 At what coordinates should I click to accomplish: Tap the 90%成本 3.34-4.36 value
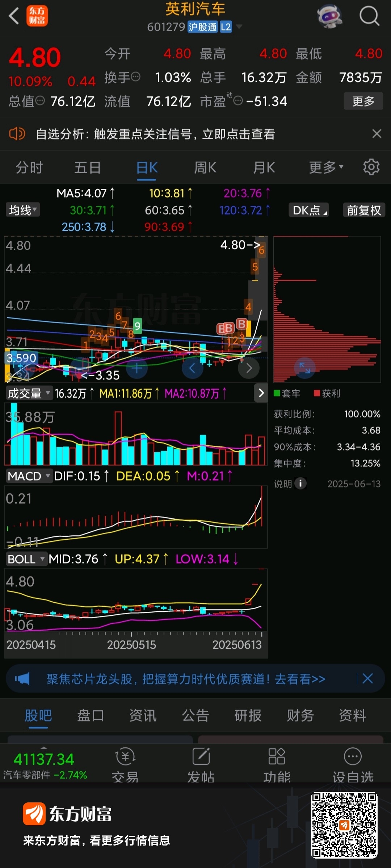(358, 447)
